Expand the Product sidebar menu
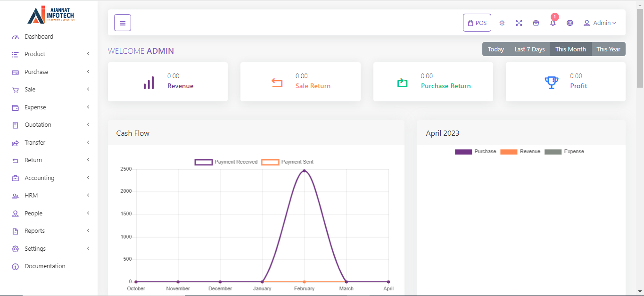The width and height of the screenshot is (644, 296). pyautogui.click(x=35, y=54)
